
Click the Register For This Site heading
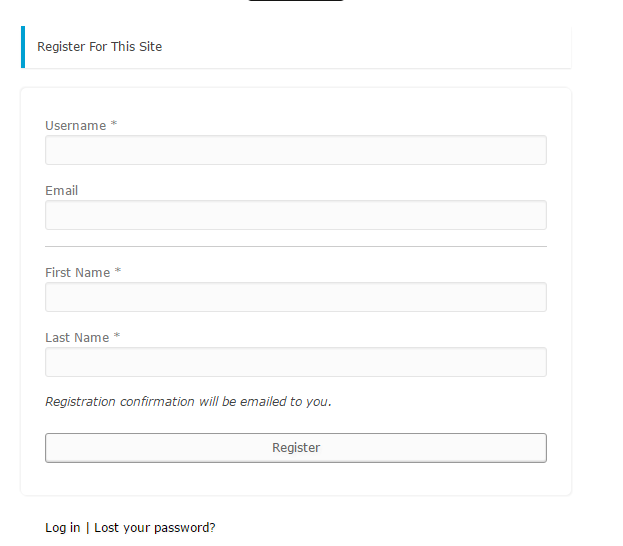point(99,46)
